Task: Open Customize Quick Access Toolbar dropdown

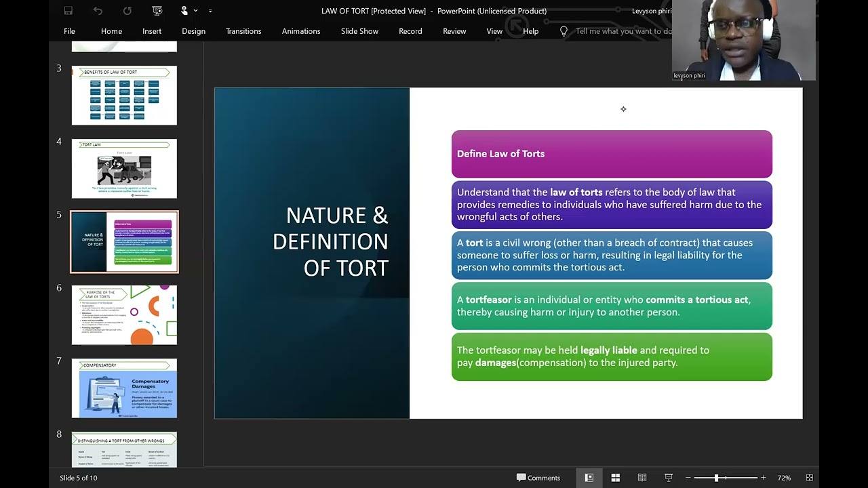Action: coord(210,11)
